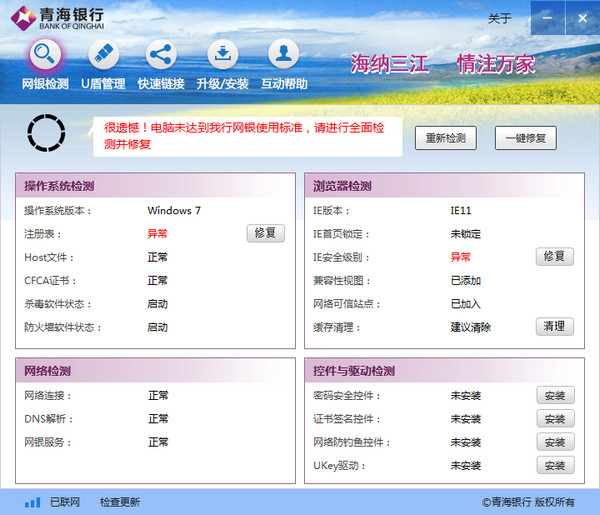Click the 网络检测 panel header
600x515 pixels.
[x=155, y=371]
